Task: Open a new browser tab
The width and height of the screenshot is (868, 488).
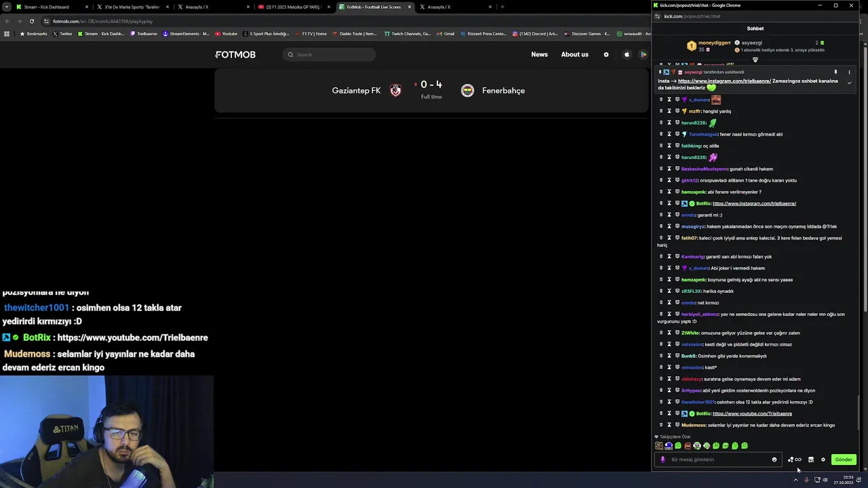Action: click(502, 7)
